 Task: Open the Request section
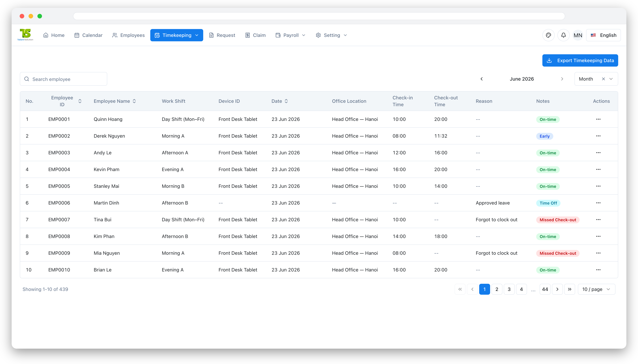[222, 35]
